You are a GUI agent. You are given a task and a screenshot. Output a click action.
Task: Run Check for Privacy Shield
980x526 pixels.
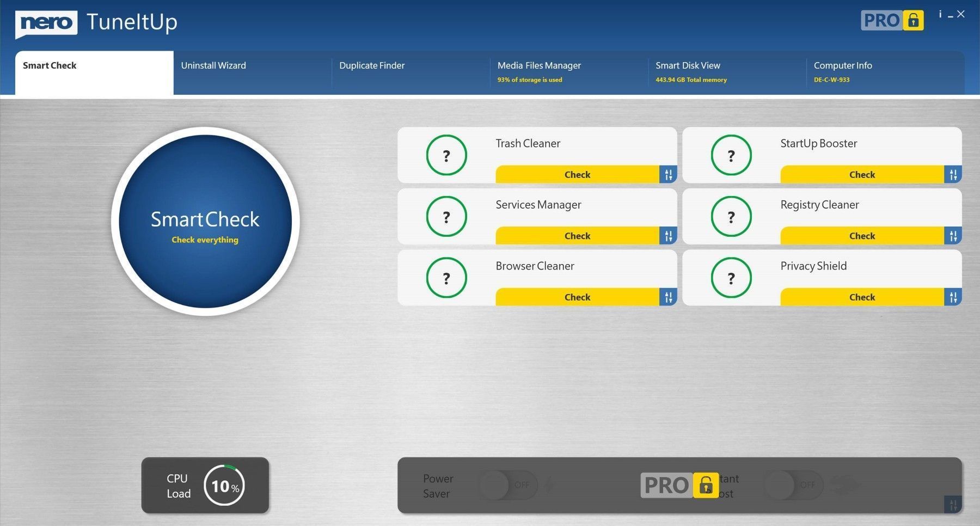point(862,297)
